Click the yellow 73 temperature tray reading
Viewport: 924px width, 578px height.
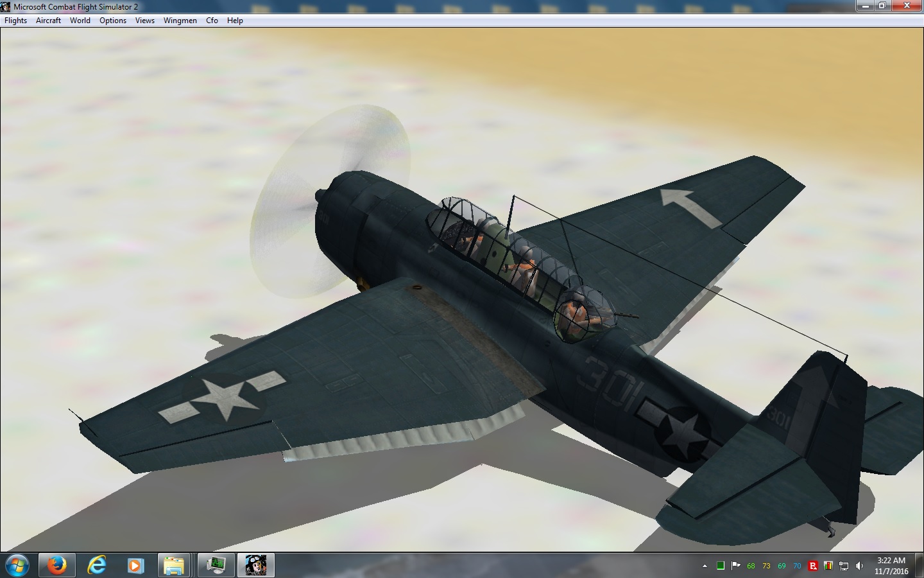766,566
